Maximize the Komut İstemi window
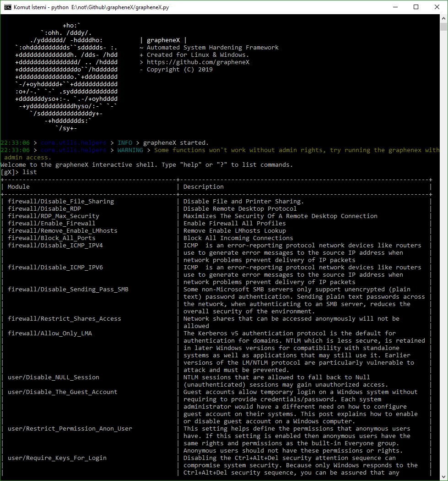The width and height of the screenshot is (448, 481). (x=416, y=7)
